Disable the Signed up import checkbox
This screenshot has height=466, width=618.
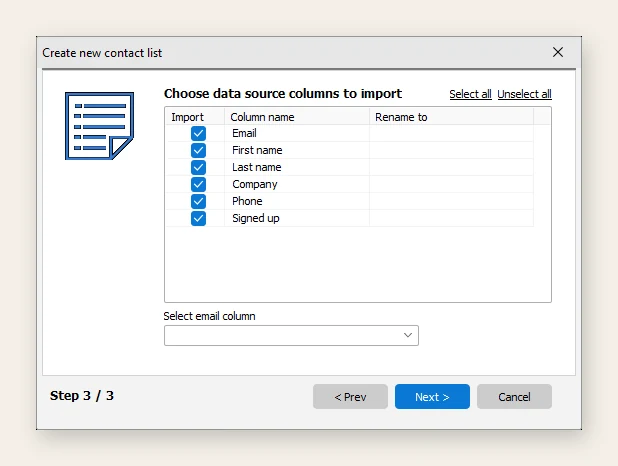tap(198, 218)
